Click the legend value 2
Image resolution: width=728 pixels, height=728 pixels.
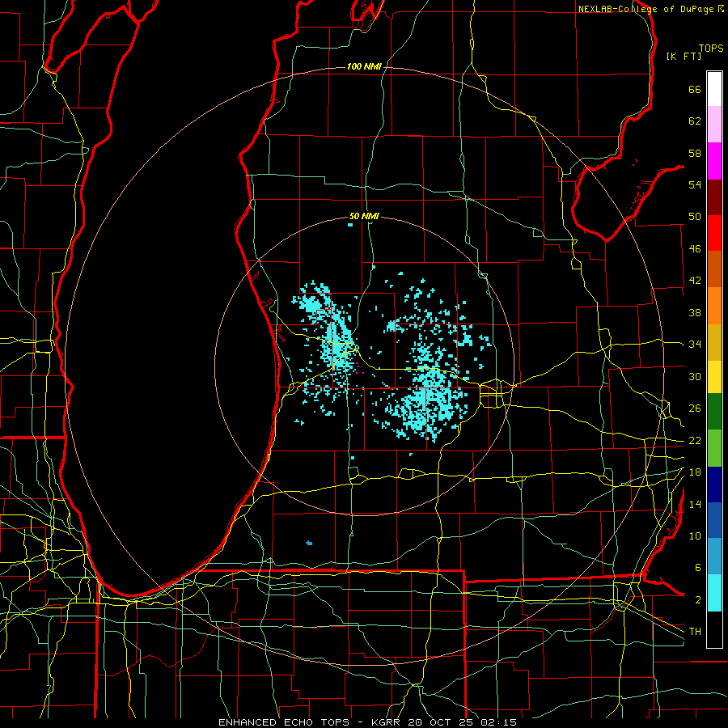698,600
